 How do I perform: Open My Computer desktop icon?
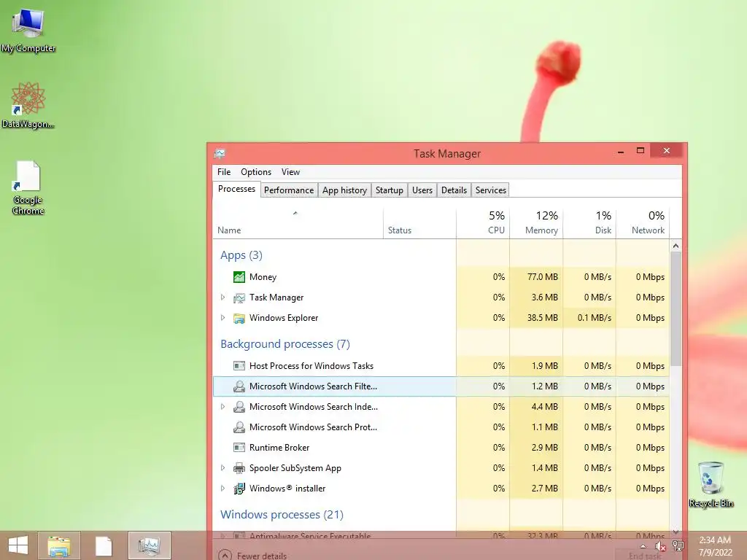click(28, 31)
